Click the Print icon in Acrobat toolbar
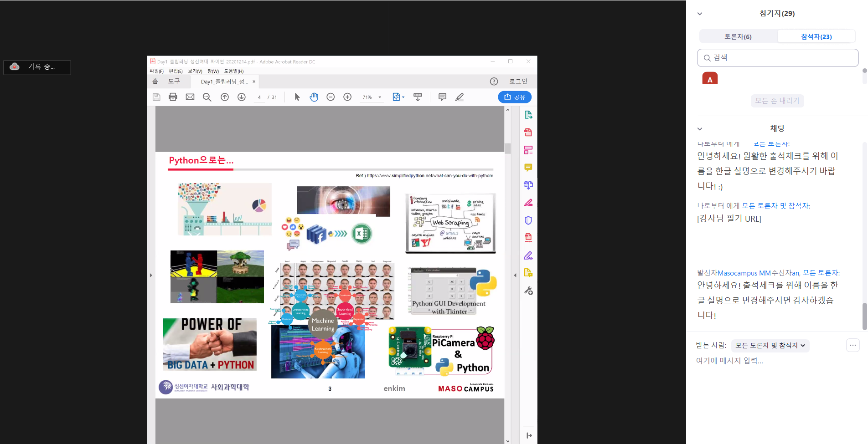Image resolution: width=868 pixels, height=444 pixels. tap(173, 97)
